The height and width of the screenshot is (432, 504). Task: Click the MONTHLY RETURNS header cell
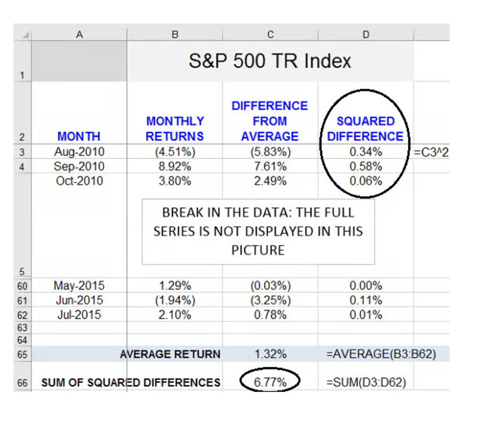coord(175,129)
